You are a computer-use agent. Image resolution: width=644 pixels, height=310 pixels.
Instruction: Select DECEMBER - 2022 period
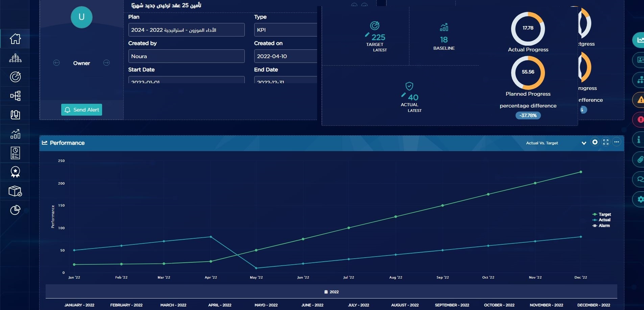click(x=594, y=305)
